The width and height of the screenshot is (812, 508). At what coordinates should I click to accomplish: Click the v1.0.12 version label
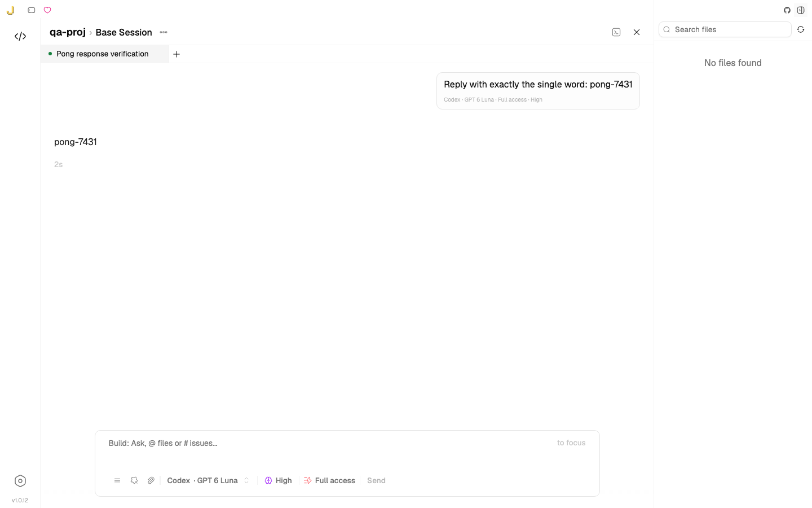(x=20, y=500)
